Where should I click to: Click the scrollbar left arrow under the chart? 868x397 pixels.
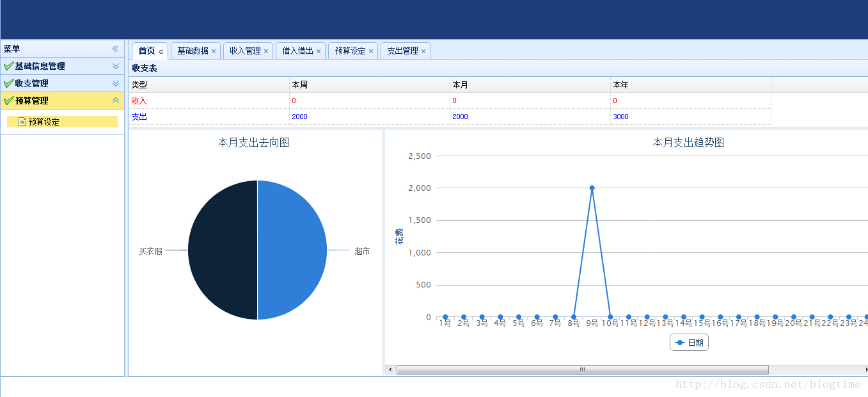coord(390,370)
